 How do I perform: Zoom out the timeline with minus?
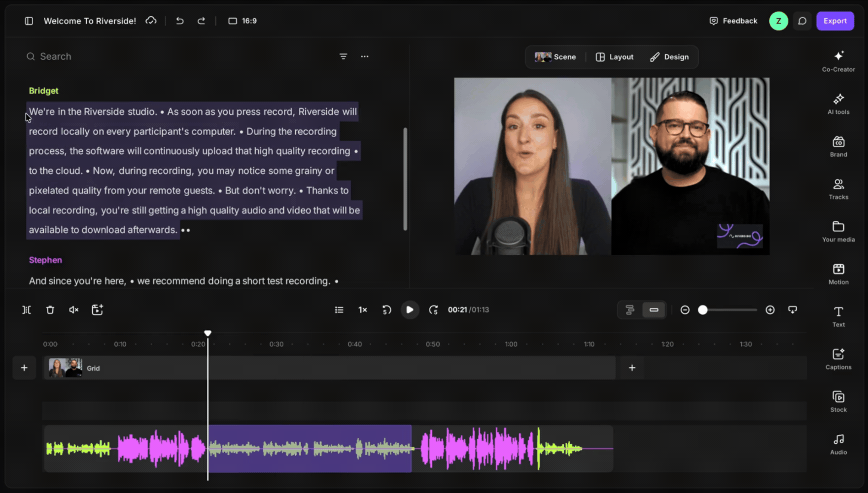point(685,310)
